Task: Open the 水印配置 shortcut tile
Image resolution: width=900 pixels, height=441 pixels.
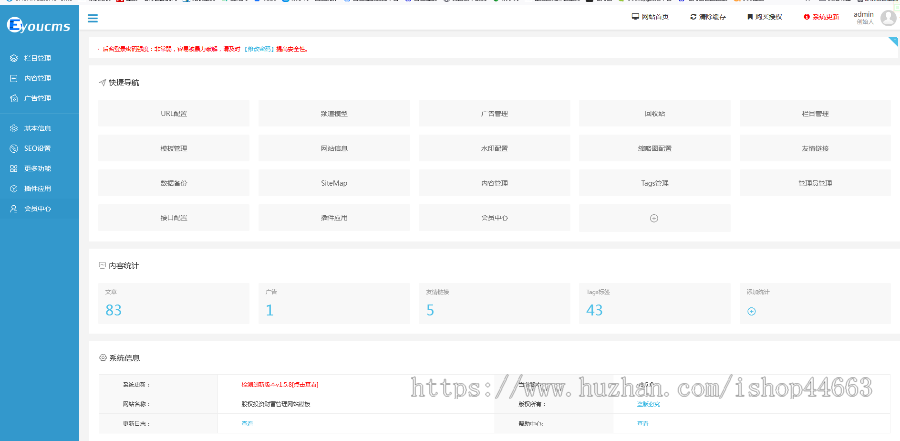Action: point(494,148)
